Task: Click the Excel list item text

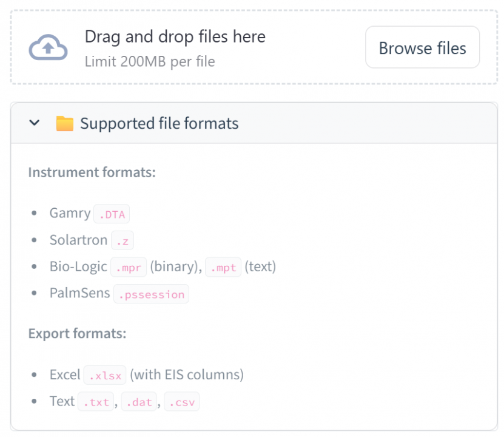Action: click(x=65, y=374)
